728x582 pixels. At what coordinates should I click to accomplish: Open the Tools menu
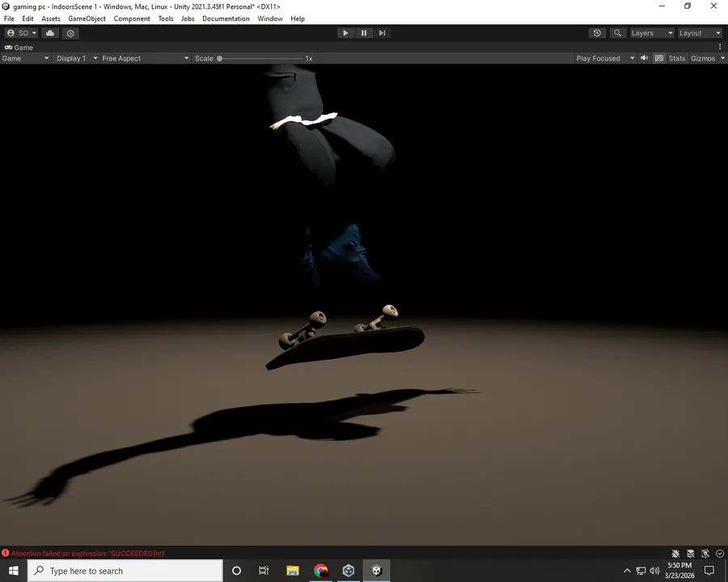(166, 19)
